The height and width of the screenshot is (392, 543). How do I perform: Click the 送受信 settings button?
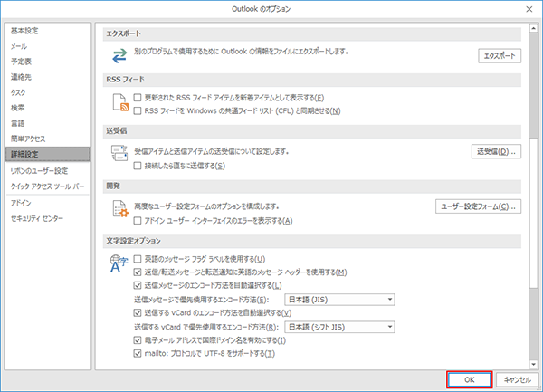pyautogui.click(x=496, y=151)
